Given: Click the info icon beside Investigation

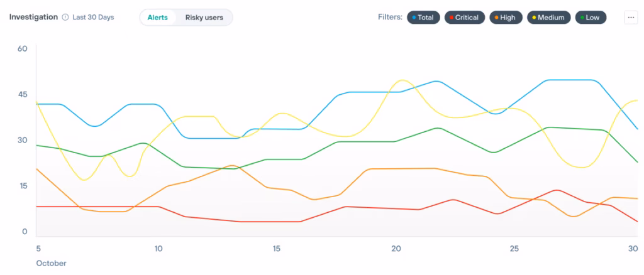Looking at the screenshot, I should tap(65, 18).
